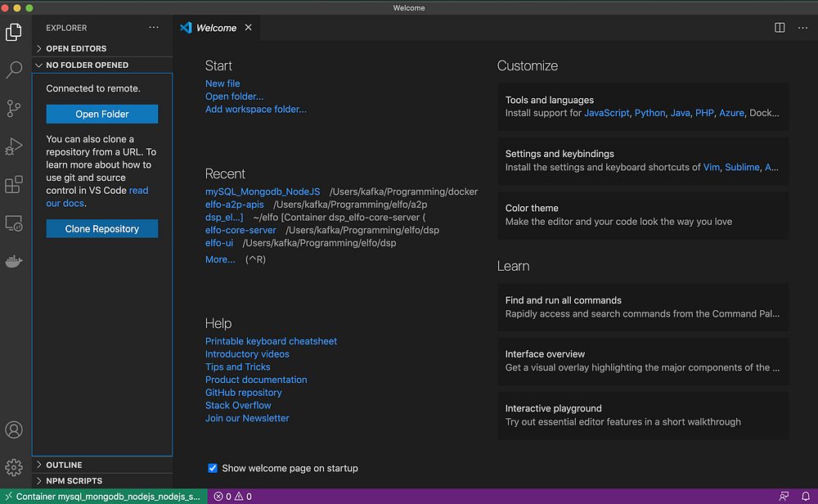Screen dimensions: 818x504
Task: Open the Accounts icon in activity bar
Action: (14, 430)
